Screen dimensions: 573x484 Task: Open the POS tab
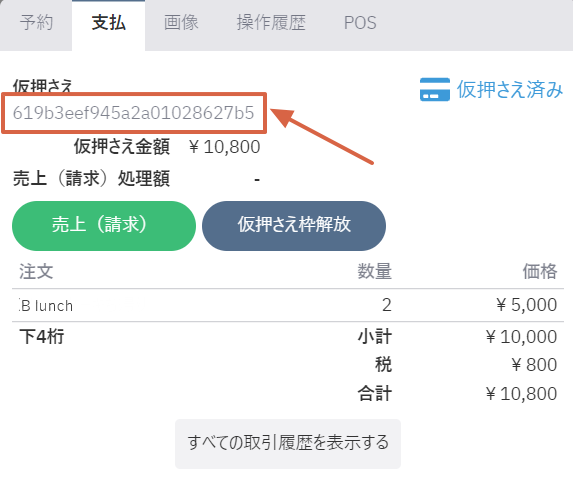pyautogui.click(x=360, y=23)
